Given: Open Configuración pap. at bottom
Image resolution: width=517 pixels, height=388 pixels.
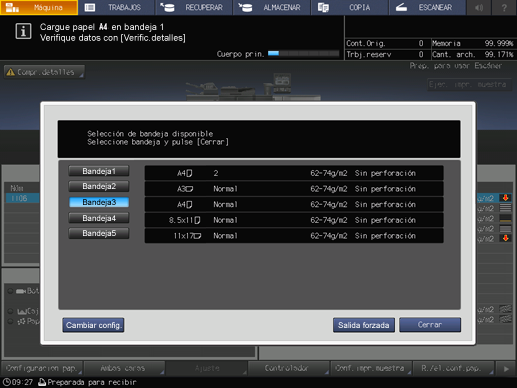Looking at the screenshot, I should point(42,368).
